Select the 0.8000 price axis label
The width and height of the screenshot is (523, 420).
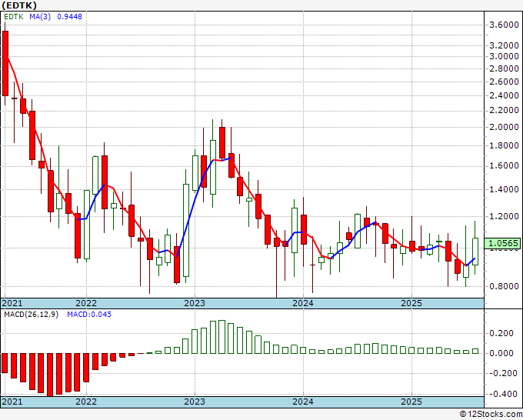point(504,286)
